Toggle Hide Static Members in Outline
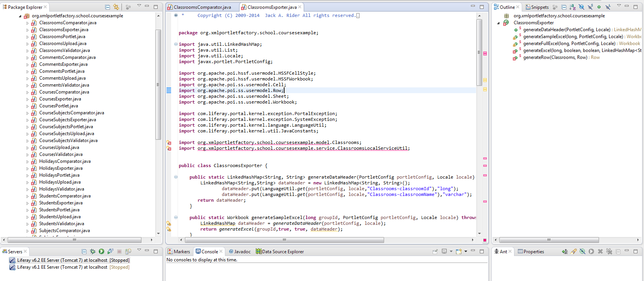Screen dimensions: 644x281 590,7
